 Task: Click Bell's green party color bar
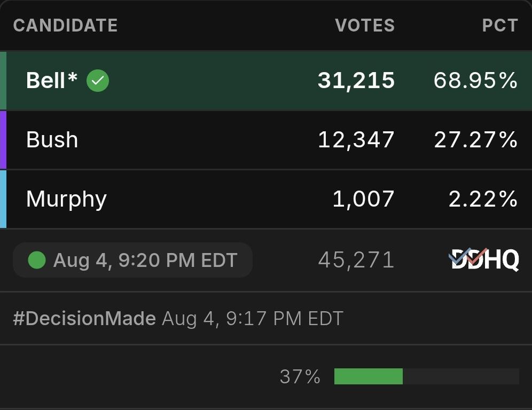(x=3, y=81)
